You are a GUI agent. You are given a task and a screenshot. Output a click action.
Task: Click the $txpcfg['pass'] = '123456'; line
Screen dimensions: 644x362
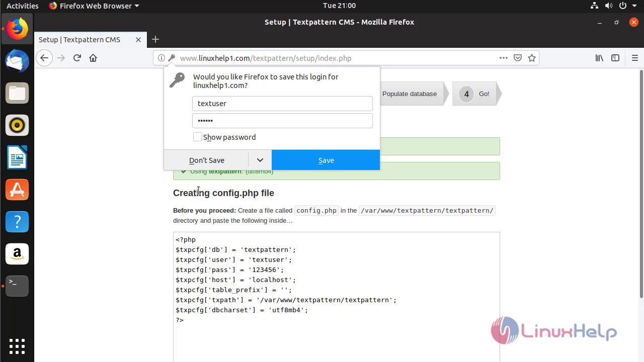(229, 269)
